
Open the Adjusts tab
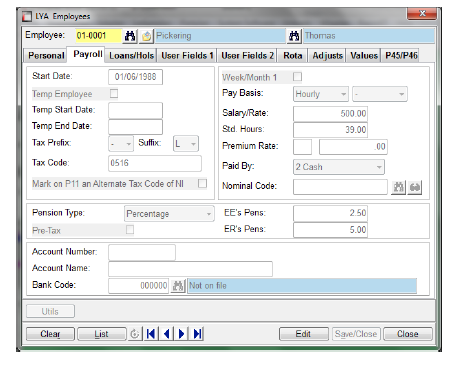(327, 56)
